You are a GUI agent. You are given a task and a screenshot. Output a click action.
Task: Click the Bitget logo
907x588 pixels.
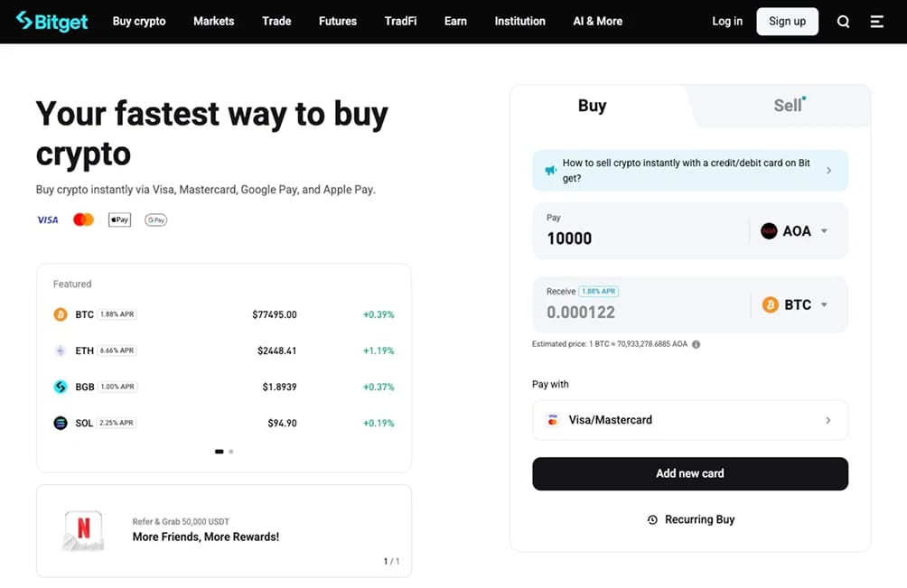[52, 22]
